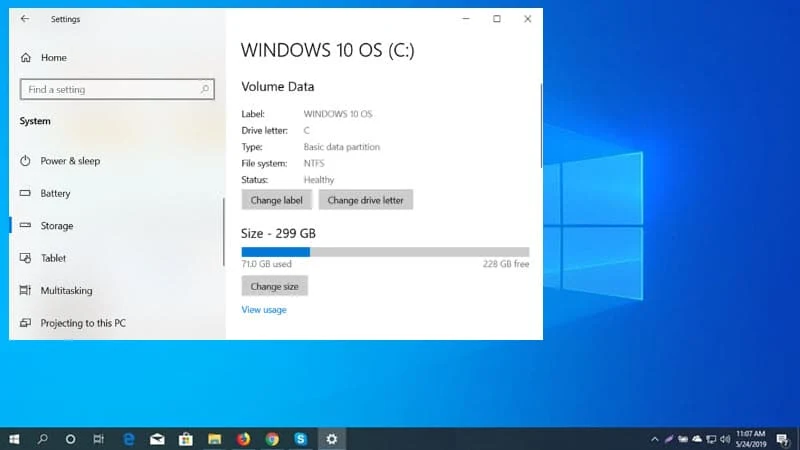800x450 pixels.
Task: Open the Mail app on the taskbar
Action: [157, 439]
